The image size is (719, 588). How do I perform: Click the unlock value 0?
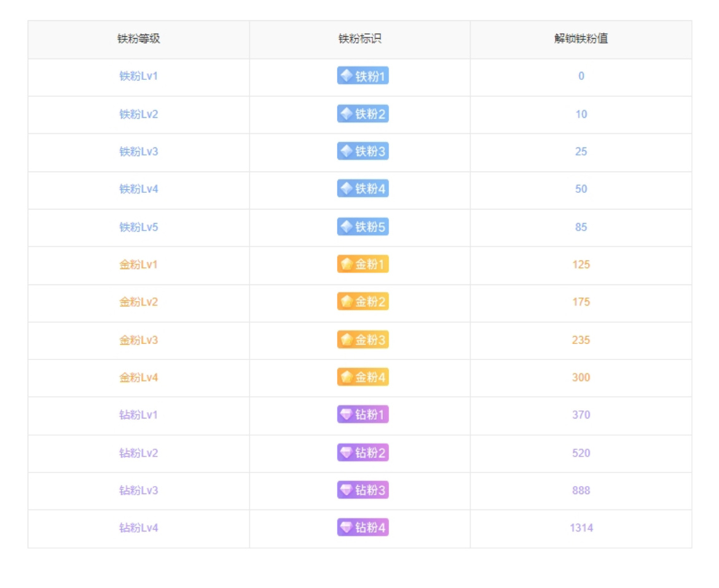click(581, 76)
